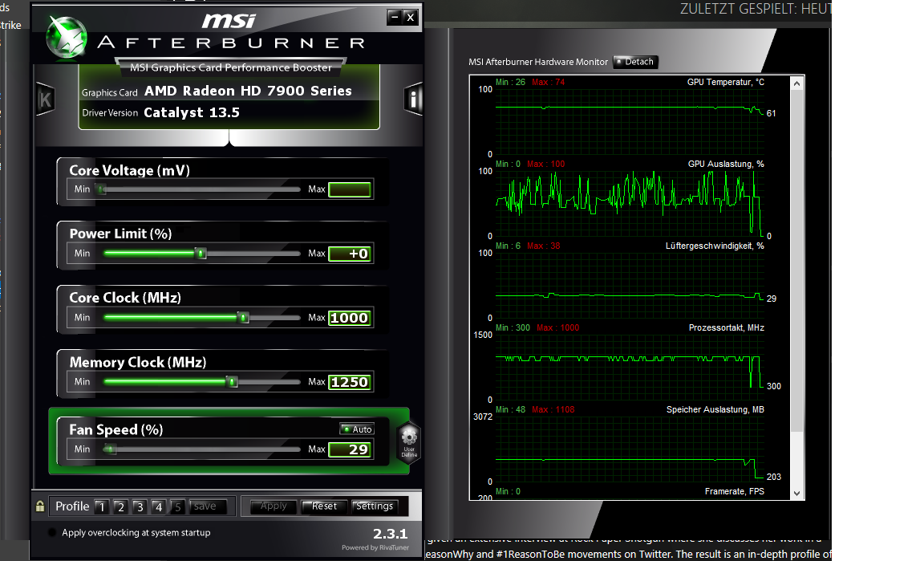Screen dimensions: 924x561
Task: Click the Fan Speed 29 value field
Action: pos(350,449)
